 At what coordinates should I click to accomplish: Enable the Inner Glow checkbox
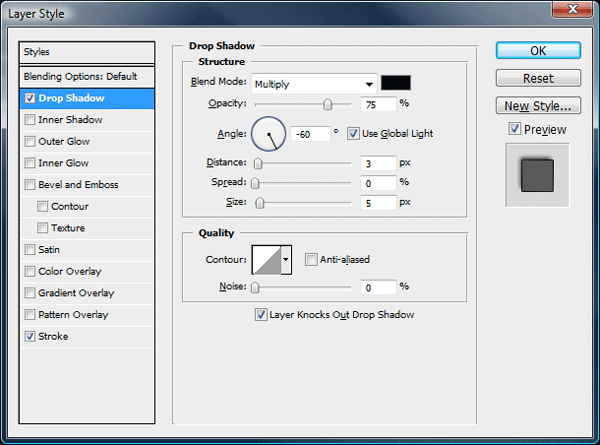30,163
